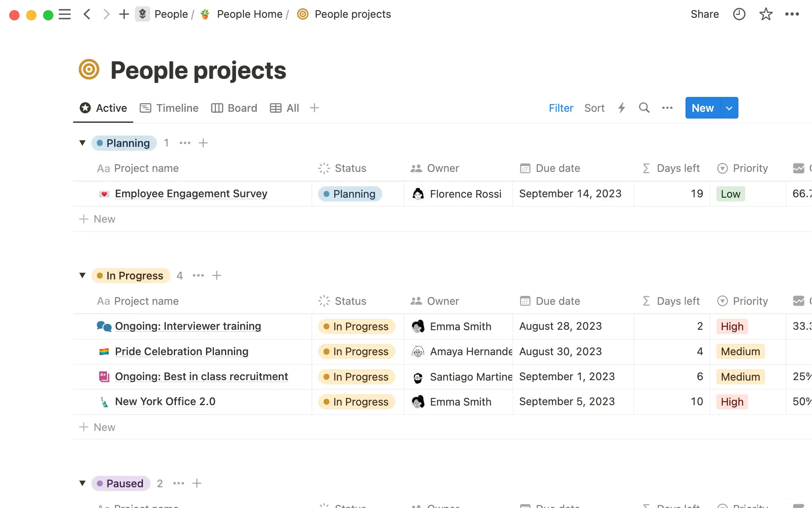Create a new page with the plus icon

[123, 14]
